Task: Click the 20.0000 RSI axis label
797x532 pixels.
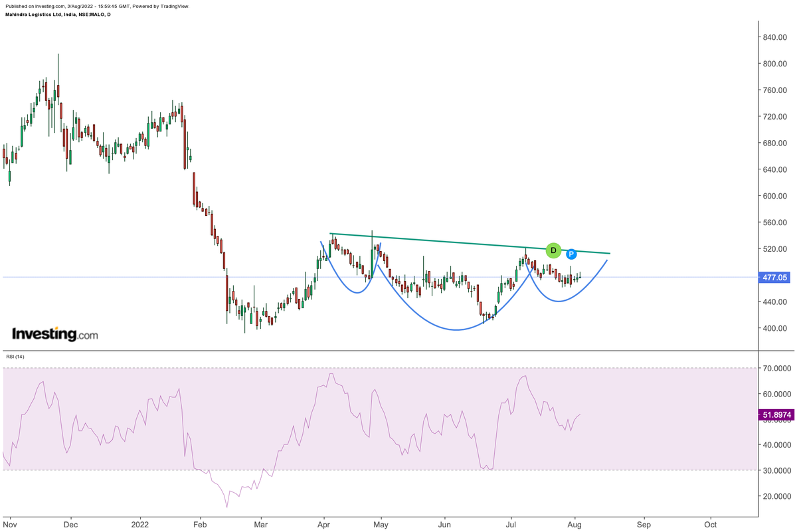Action: point(776,496)
